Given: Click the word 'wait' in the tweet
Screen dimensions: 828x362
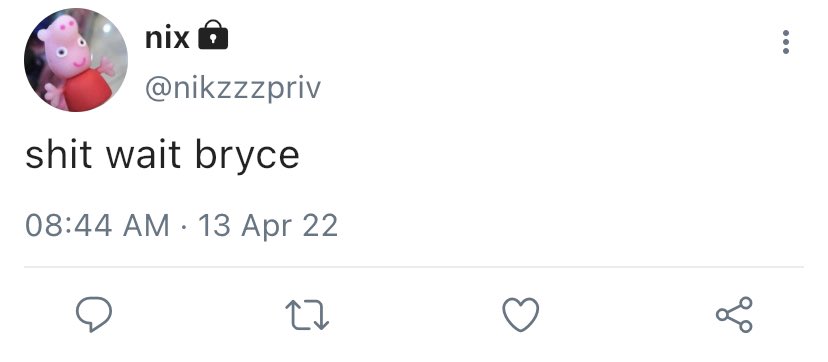Looking at the screenshot, I should coord(143,155).
